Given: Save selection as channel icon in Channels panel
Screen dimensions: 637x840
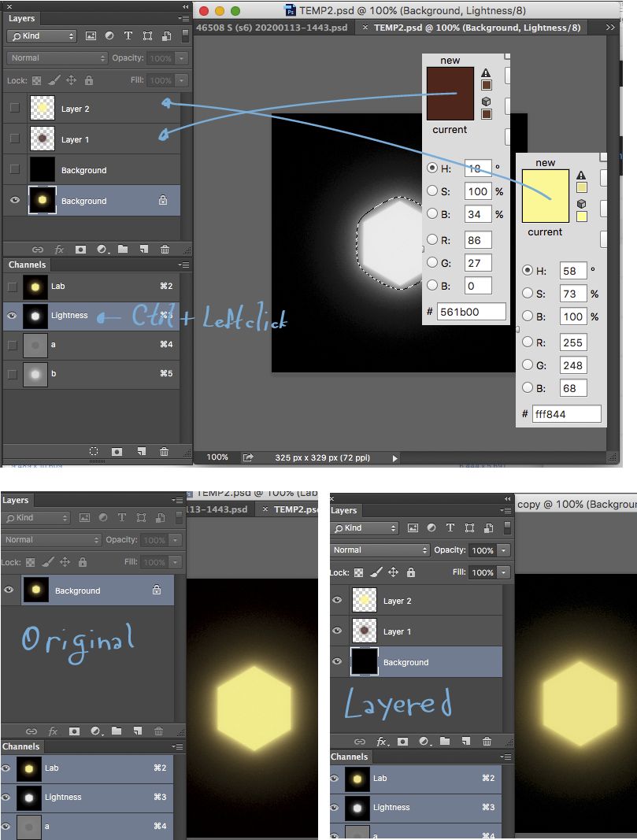Looking at the screenshot, I should click(117, 452).
